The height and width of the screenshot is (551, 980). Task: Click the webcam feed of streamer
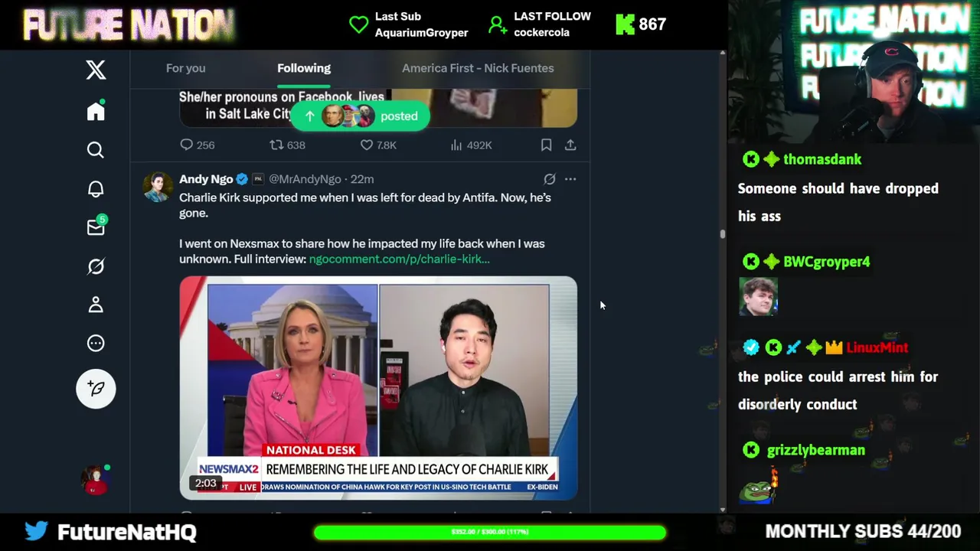tap(854, 73)
